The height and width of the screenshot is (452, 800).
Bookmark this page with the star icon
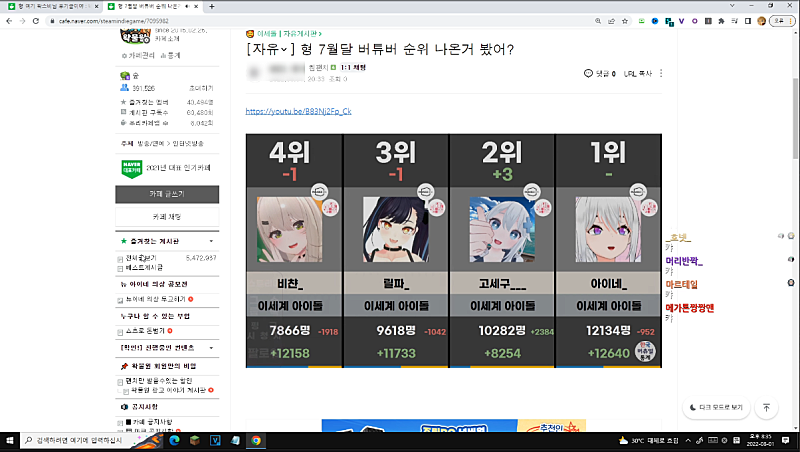(624, 21)
